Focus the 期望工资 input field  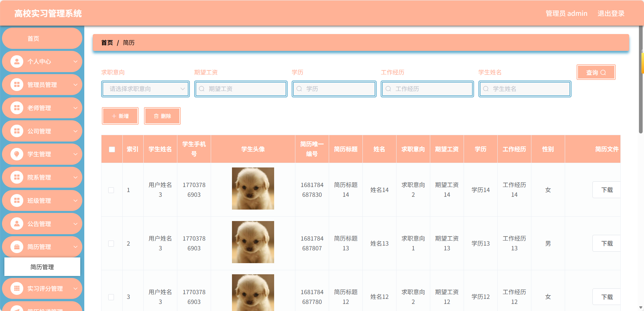click(241, 89)
